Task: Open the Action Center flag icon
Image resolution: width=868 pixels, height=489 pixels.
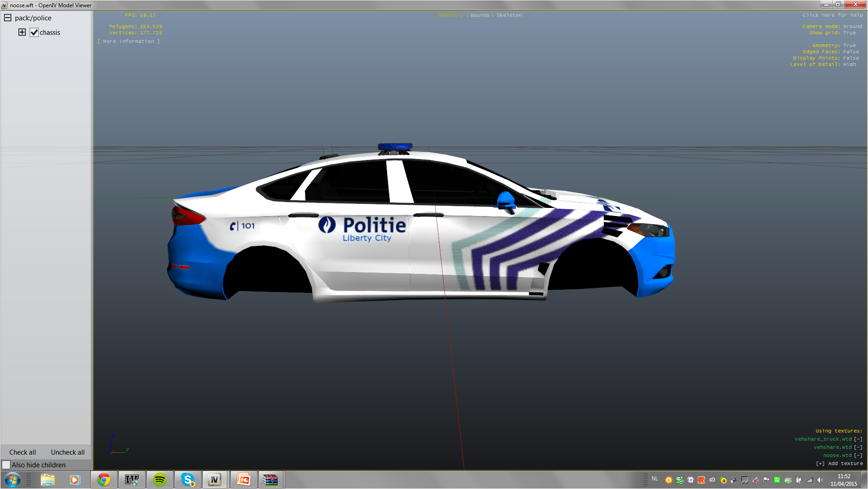Action: pyautogui.click(x=766, y=480)
